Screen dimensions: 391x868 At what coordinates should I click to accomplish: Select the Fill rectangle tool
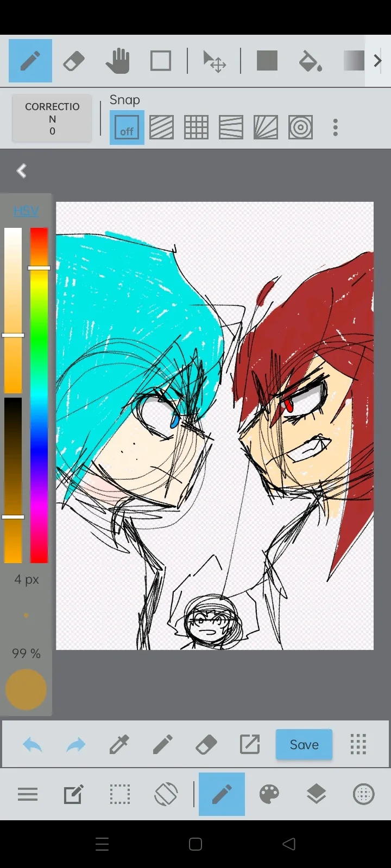point(267,61)
